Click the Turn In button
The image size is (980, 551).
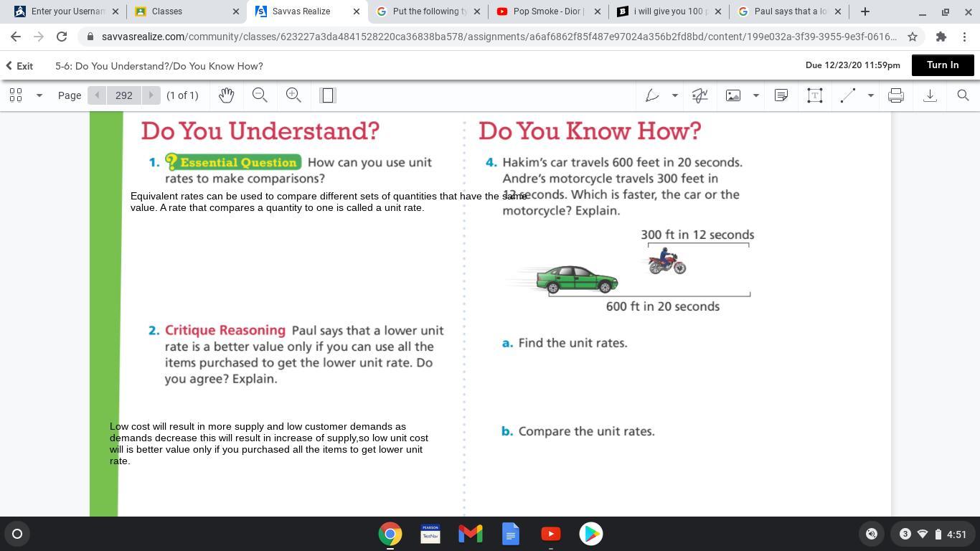tap(943, 65)
